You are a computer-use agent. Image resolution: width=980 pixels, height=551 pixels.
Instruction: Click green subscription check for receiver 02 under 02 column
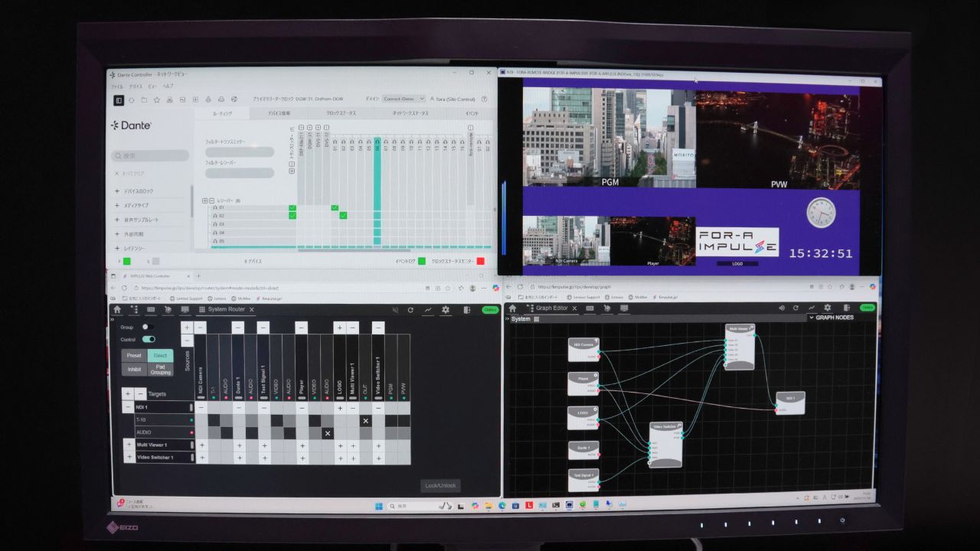pyautogui.click(x=344, y=216)
